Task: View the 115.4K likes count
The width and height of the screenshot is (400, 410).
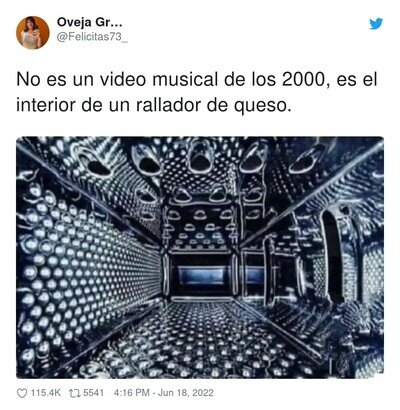Action: click(46, 393)
